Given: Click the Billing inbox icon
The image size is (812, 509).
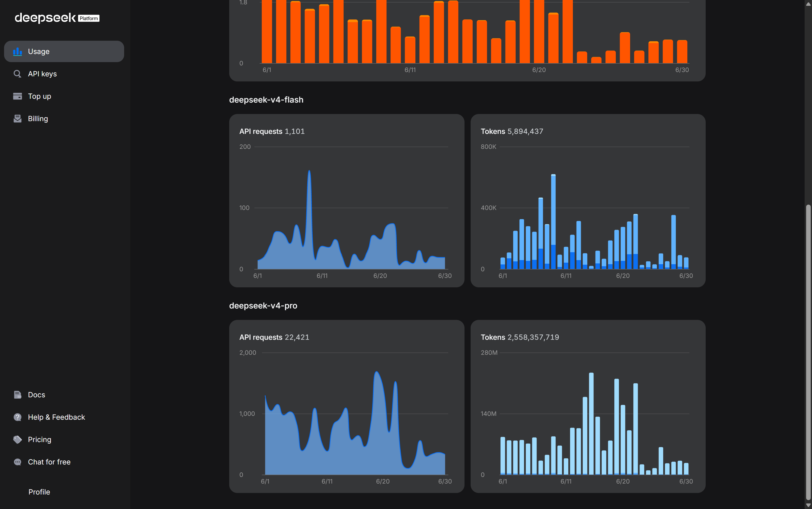Looking at the screenshot, I should pos(18,119).
